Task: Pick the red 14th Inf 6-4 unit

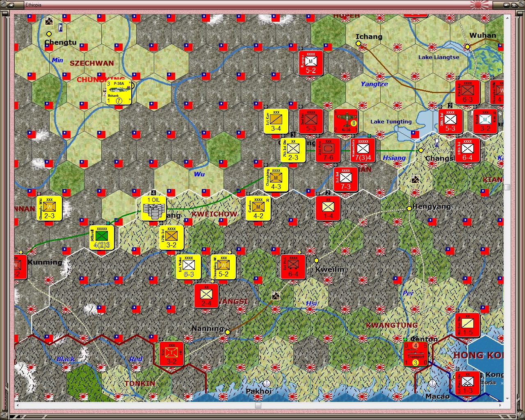Action: 468,150
